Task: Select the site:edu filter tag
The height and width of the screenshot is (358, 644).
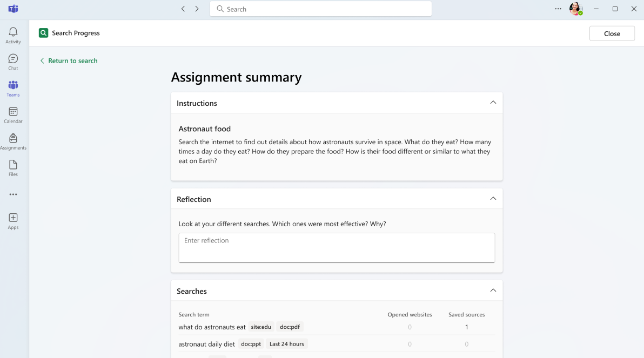Action: tap(261, 327)
